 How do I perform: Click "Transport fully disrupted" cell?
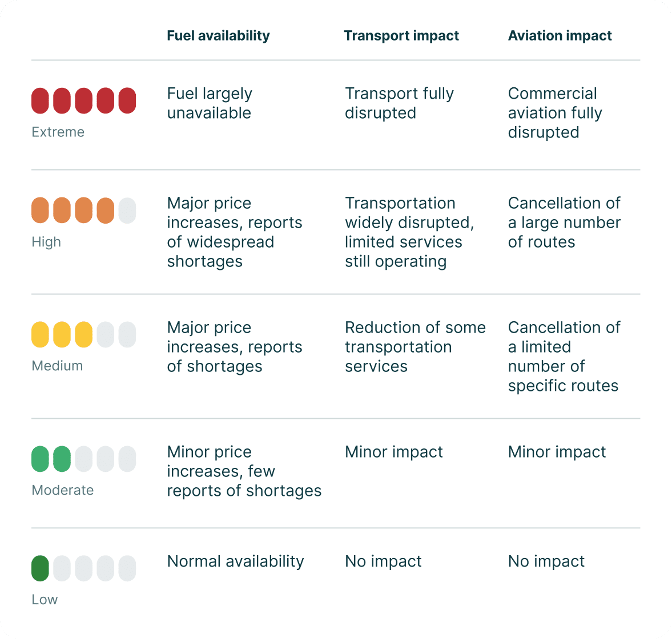[x=399, y=103]
